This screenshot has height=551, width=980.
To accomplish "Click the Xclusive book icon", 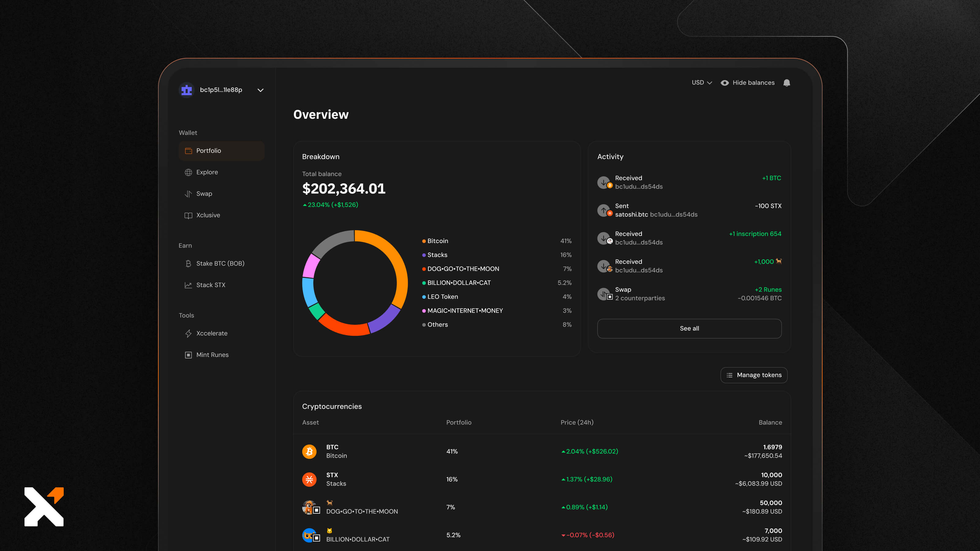I will pos(188,216).
